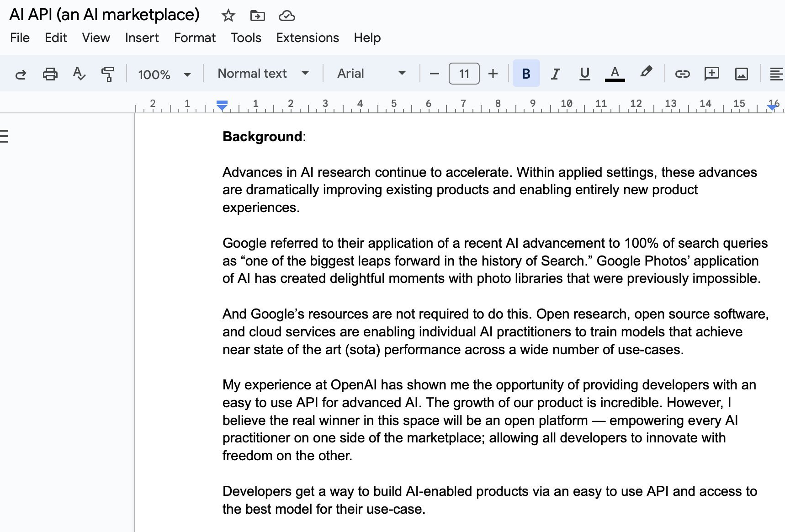Viewport: 785px width, 532px height.
Task: Open the File menu
Action: [20, 38]
